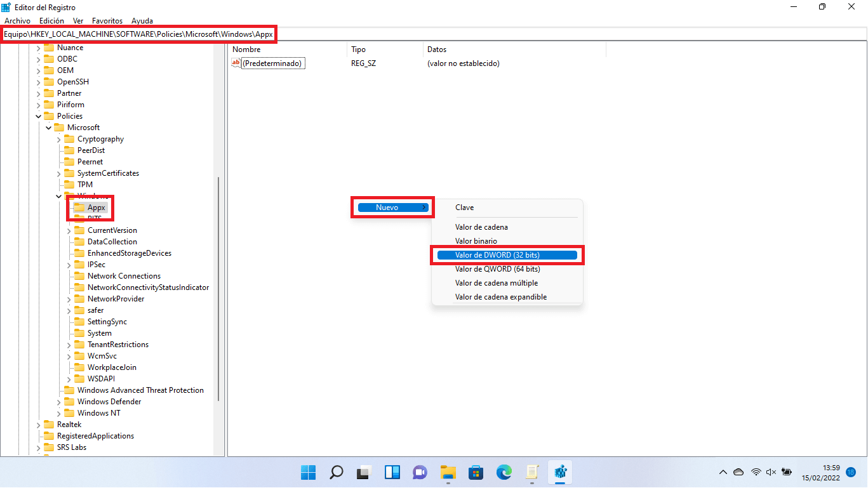Image resolution: width=868 pixels, height=488 pixels.
Task: Click the SRS Labs folder icon
Action: 49,447
